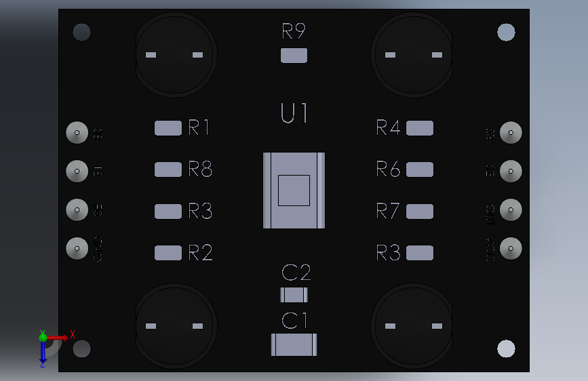588x381 pixels.
Task: Select the R7 resistor pad
Action: [x=420, y=211]
